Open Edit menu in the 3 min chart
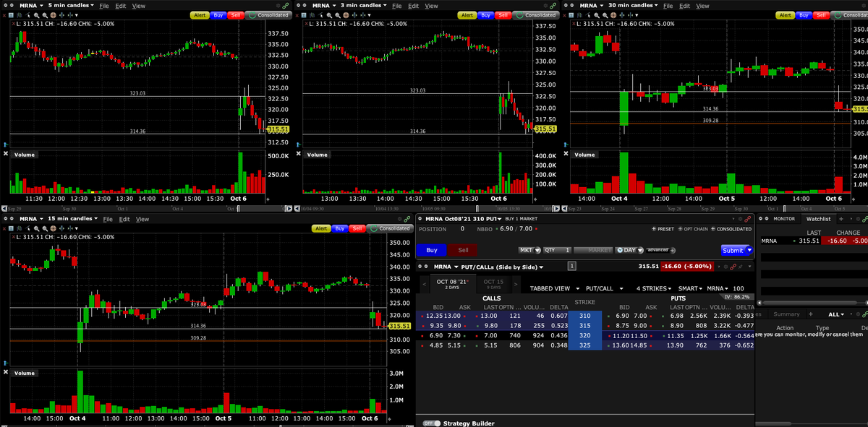868x427 pixels. (413, 6)
